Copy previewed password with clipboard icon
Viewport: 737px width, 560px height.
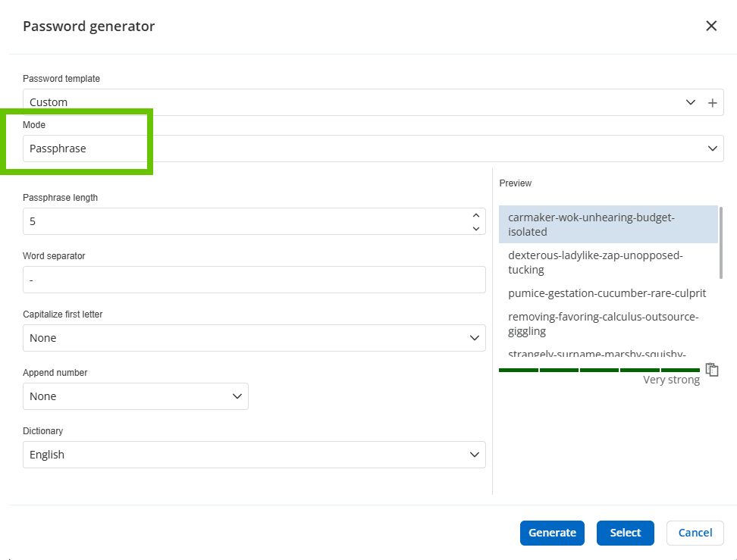[x=711, y=370]
